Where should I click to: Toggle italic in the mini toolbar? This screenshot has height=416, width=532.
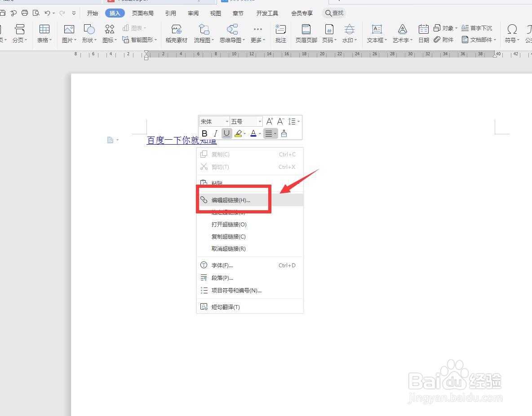[x=215, y=133]
